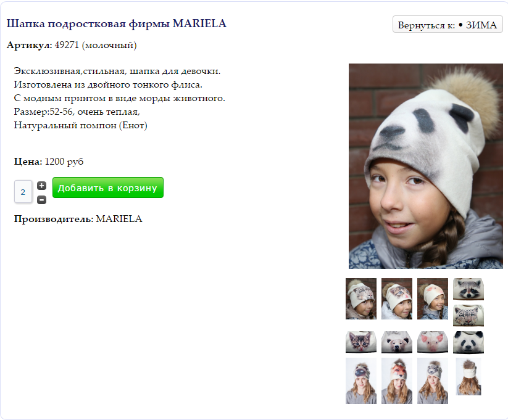This screenshot has height=420, width=508.
Task: Open the large panda hat photo
Action: [x=426, y=166]
